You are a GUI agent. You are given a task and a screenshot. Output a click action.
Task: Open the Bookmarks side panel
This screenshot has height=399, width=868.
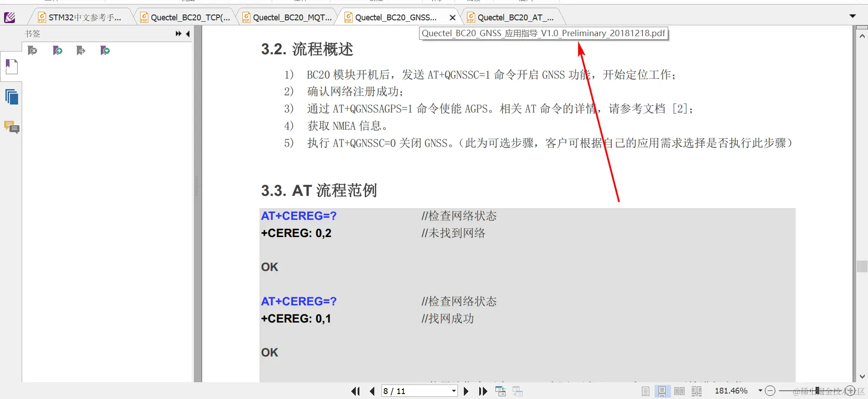(x=11, y=66)
